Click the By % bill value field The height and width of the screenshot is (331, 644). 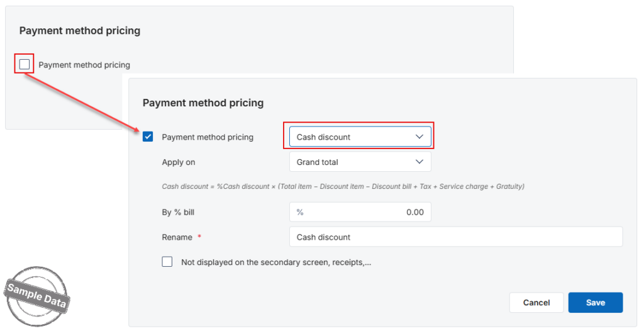pyautogui.click(x=360, y=212)
